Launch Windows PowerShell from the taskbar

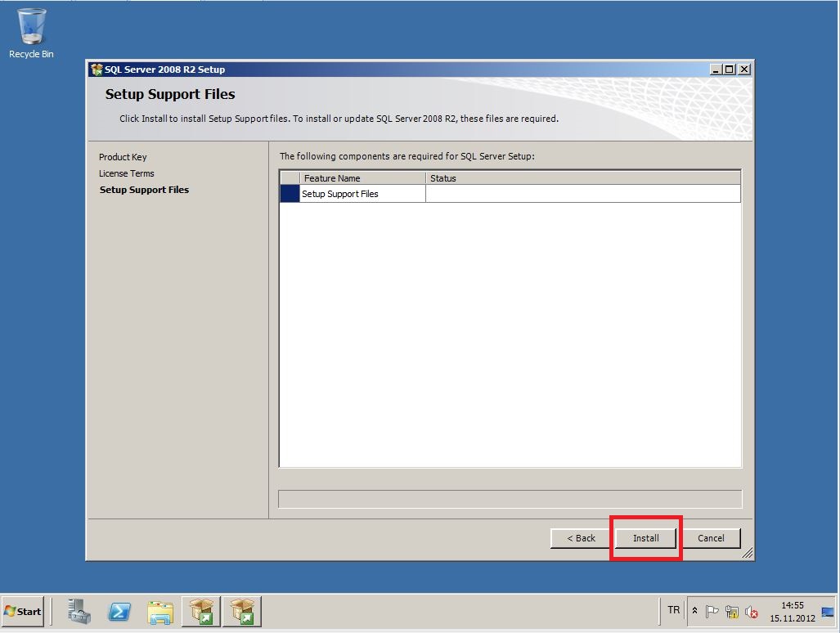point(119,611)
